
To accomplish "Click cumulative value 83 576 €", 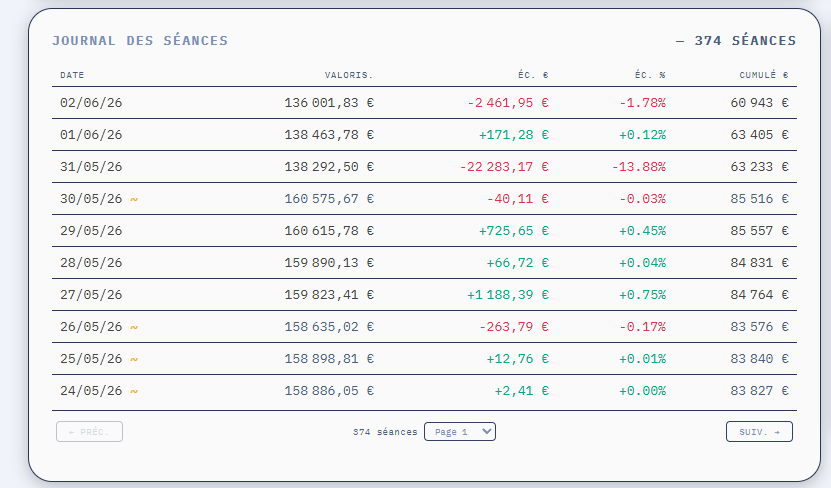I will pos(759,327).
